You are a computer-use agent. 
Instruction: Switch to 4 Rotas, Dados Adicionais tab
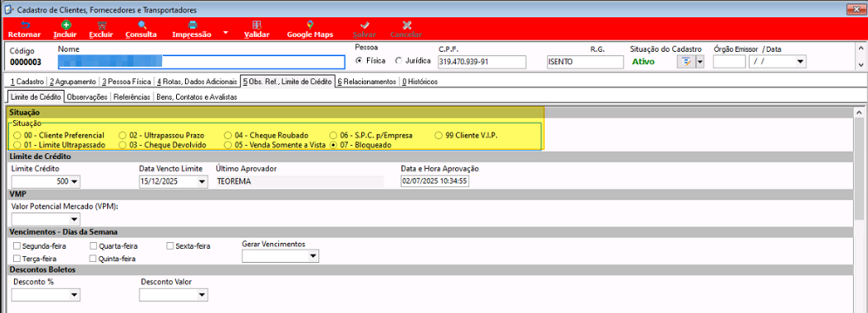coord(197,82)
